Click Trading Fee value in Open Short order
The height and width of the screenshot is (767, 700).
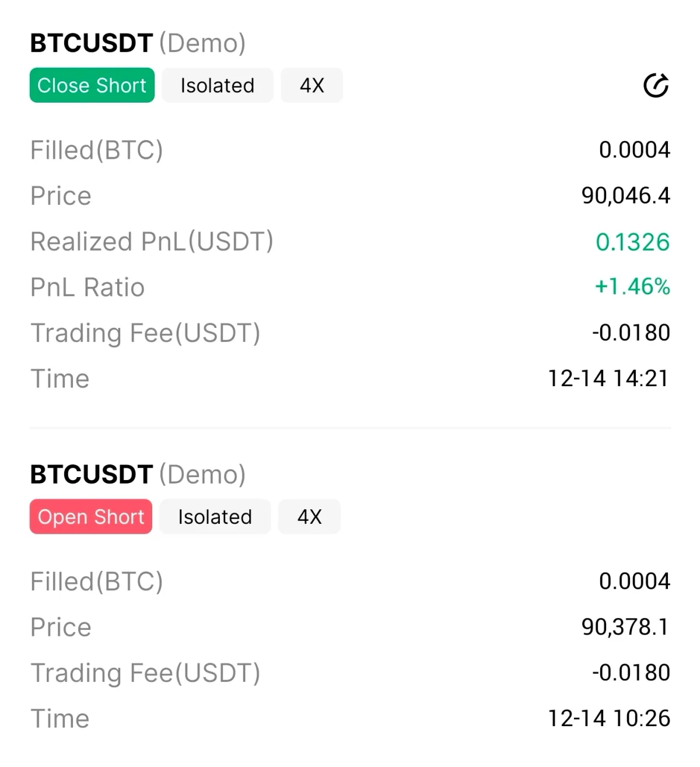(x=631, y=673)
